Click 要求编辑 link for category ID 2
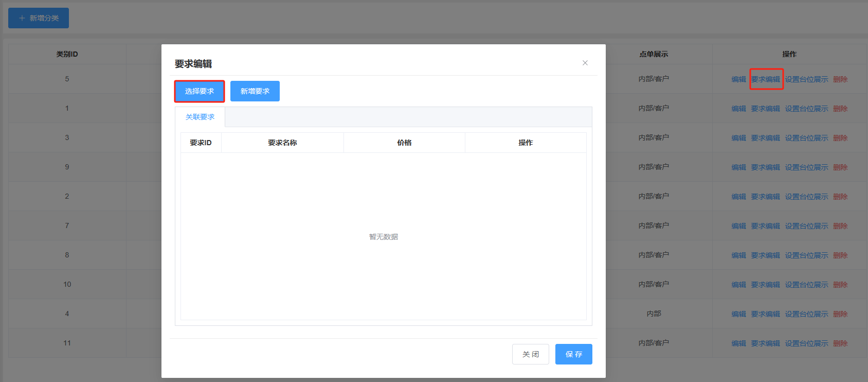868x382 pixels. (765, 197)
